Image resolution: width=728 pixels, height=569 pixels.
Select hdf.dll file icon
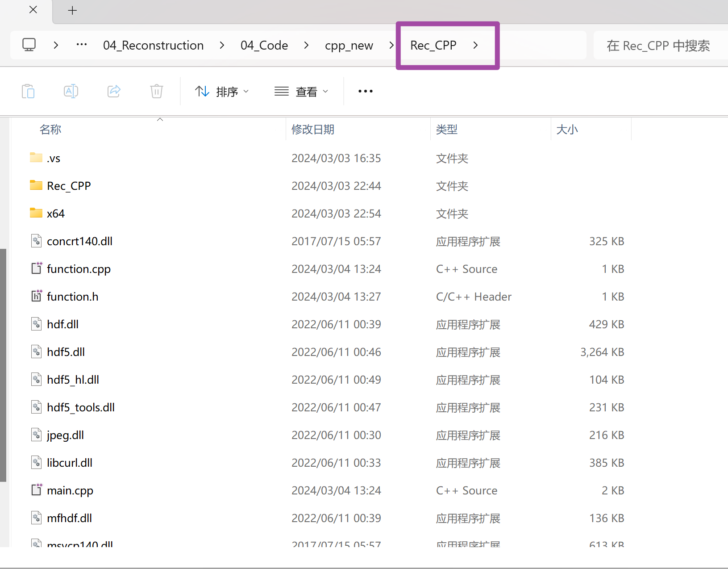click(x=37, y=324)
